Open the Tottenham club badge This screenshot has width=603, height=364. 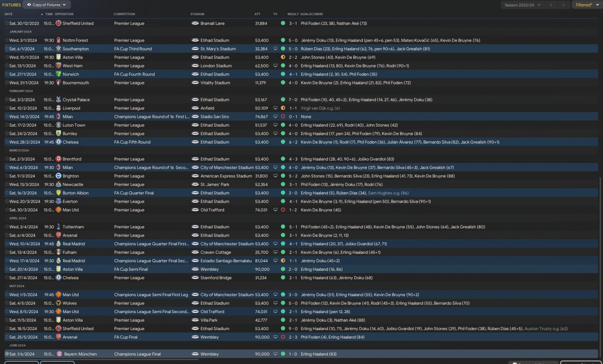(58, 227)
